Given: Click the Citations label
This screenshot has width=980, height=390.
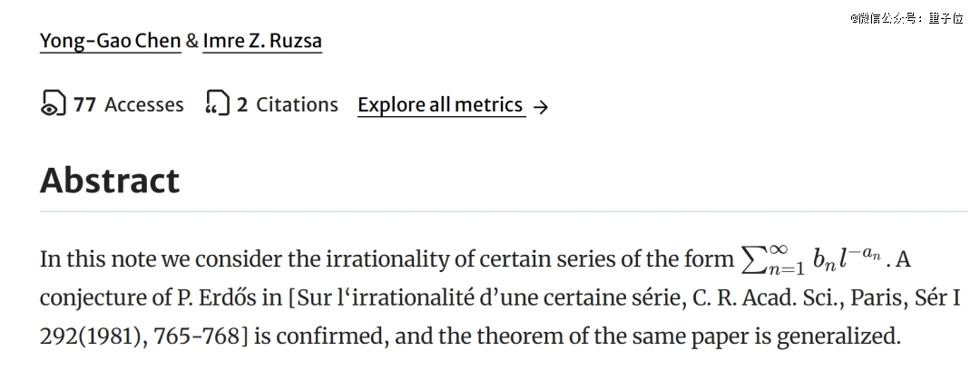Looking at the screenshot, I should pyautogui.click(x=297, y=105).
